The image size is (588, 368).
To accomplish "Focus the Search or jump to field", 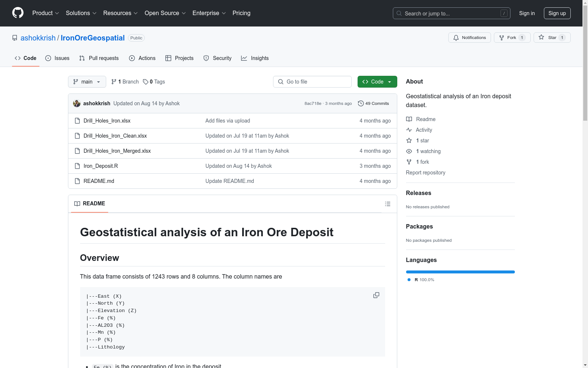I will [x=451, y=13].
